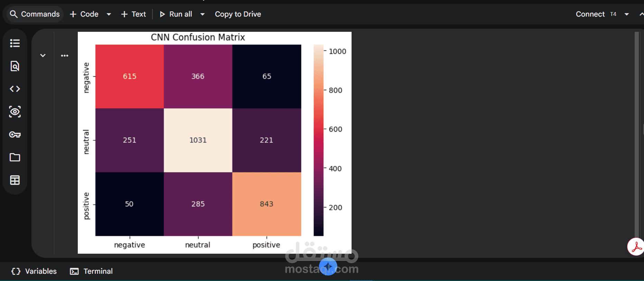This screenshot has height=281, width=644.
Task: Click the 615 cell in the matrix
Action: pyautogui.click(x=130, y=76)
